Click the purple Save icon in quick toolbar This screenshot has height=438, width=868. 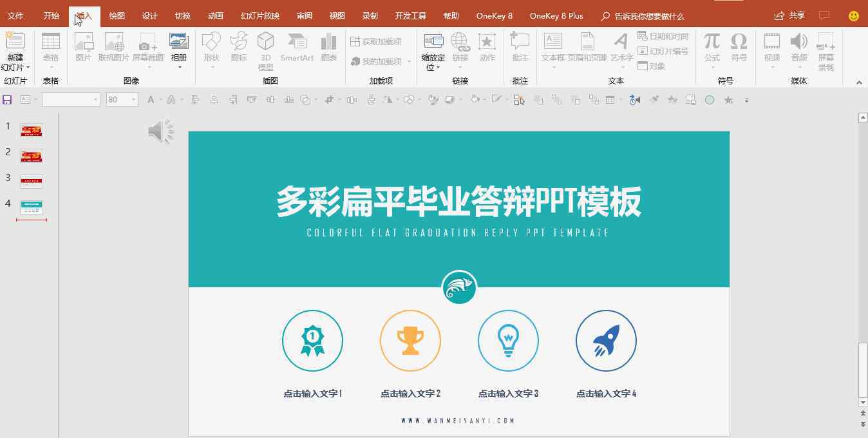tap(8, 100)
